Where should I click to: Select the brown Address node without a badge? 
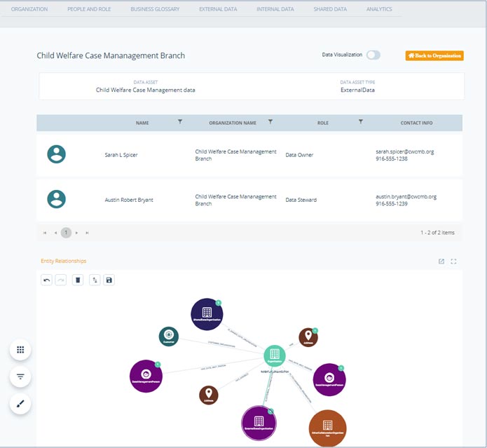pyautogui.click(x=208, y=395)
